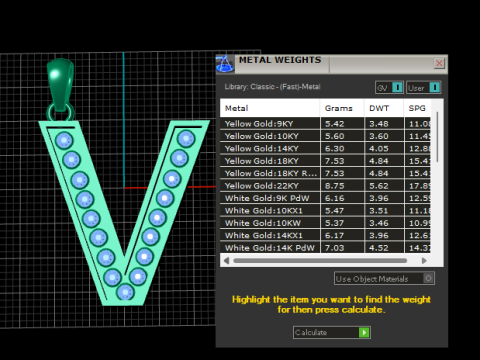Select the White Gold:9K PdW row
480x360 pixels.
(325, 198)
